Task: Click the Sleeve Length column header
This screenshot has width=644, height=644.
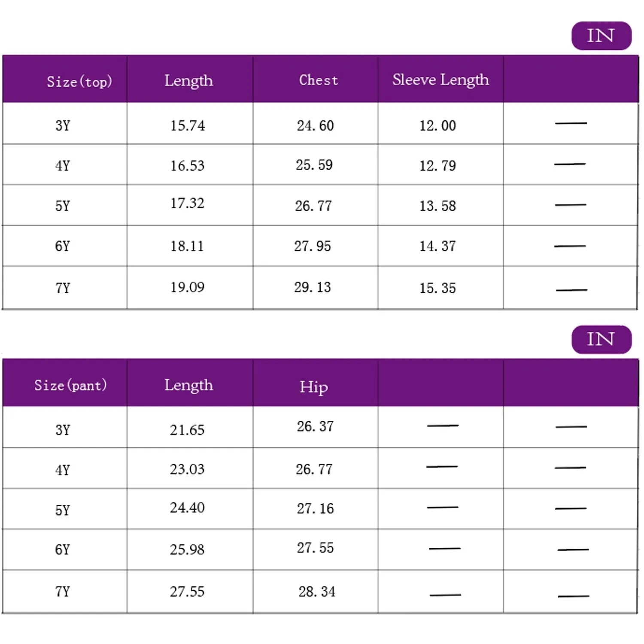Action: click(440, 80)
